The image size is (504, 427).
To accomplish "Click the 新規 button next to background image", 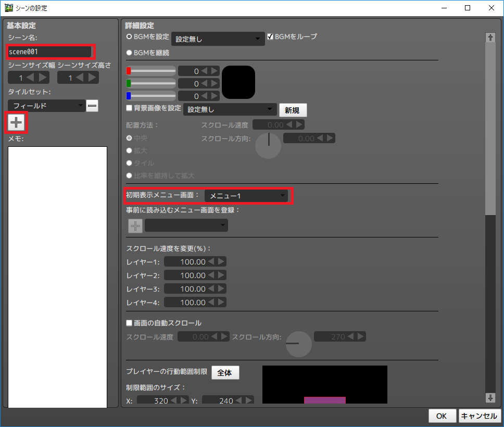I will pos(293,110).
